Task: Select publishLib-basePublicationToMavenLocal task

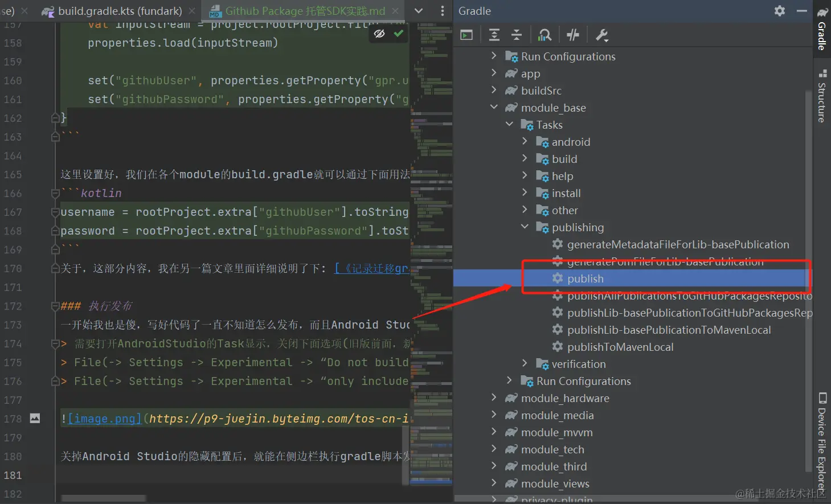Action: coord(669,330)
